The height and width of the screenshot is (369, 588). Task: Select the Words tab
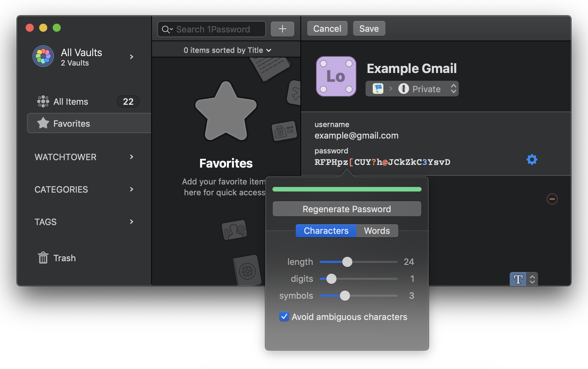pyautogui.click(x=377, y=231)
